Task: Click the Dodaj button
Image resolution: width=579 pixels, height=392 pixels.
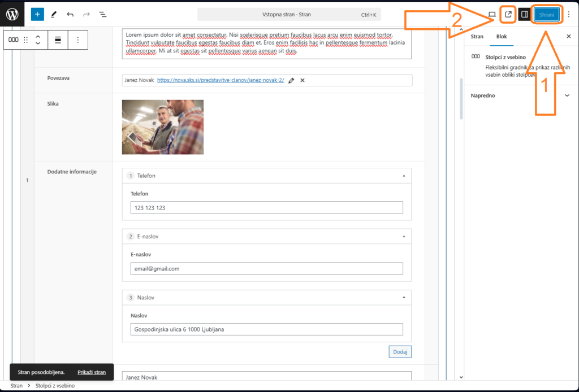Action: [x=400, y=352]
